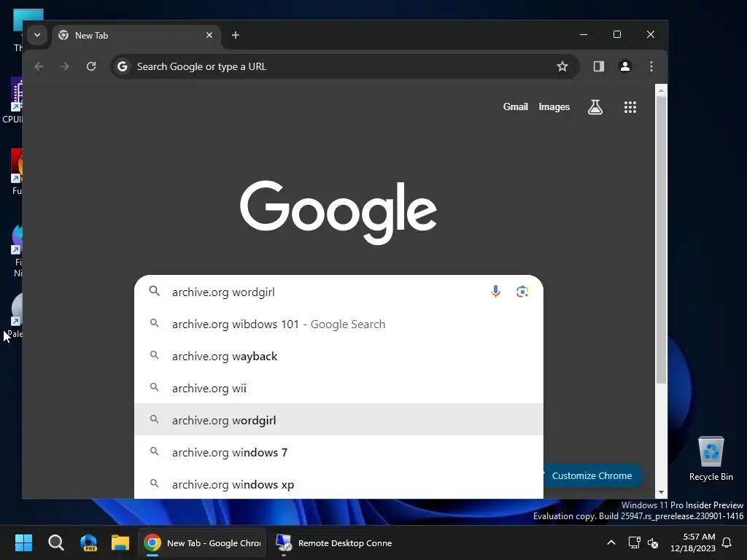Select the New Tab browser tab
Screen dimensions: 747x560
136,36
